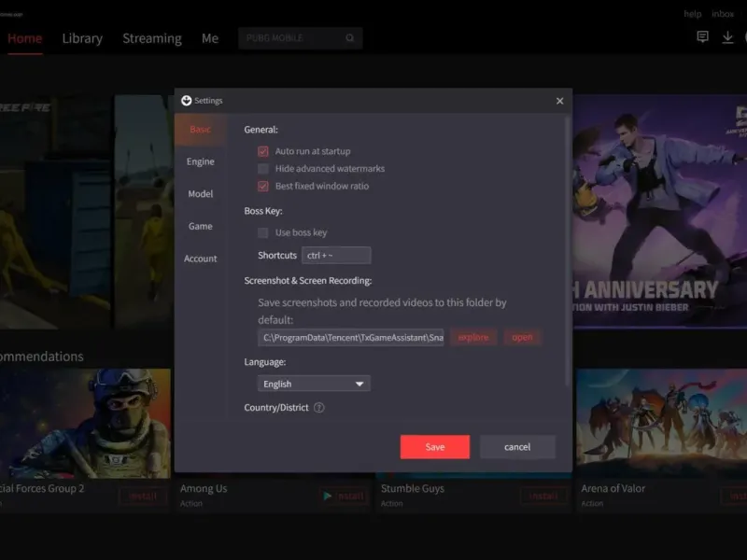Click the Among Us title
The image size is (747, 560).
coord(204,488)
